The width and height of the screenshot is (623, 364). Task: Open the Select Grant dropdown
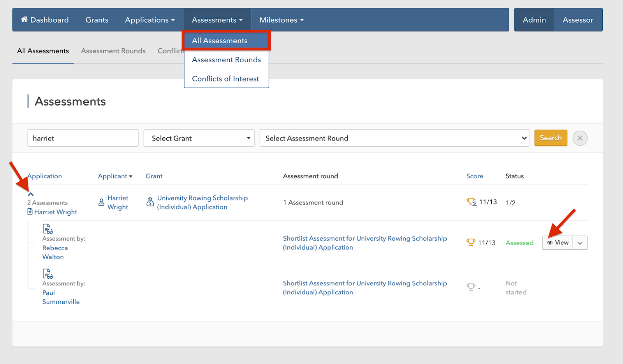[199, 138]
